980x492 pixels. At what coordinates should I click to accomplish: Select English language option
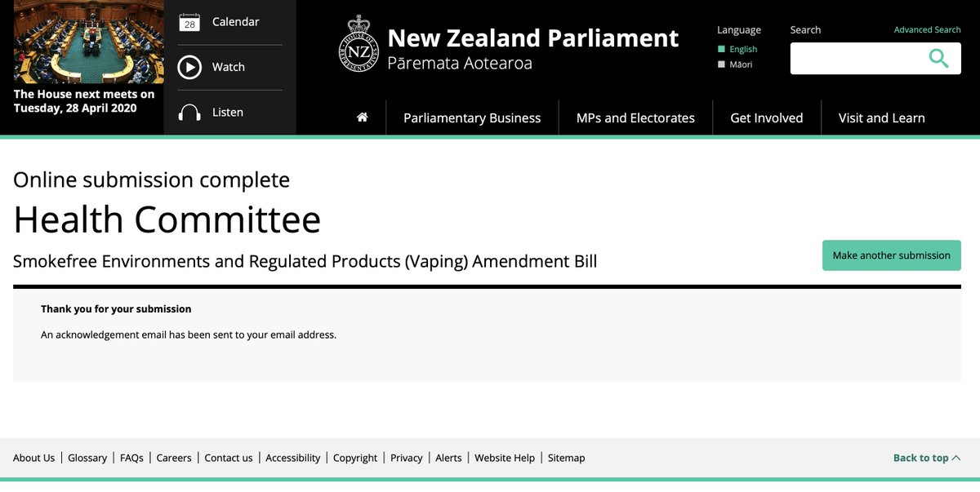click(x=737, y=49)
